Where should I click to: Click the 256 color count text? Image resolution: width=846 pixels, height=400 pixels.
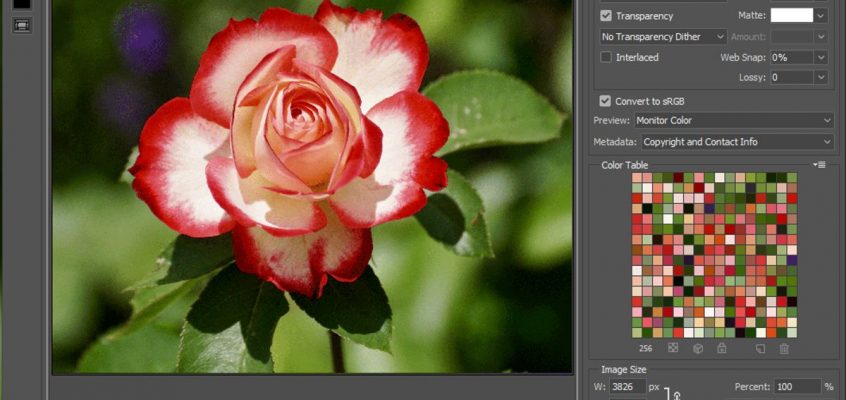645,349
